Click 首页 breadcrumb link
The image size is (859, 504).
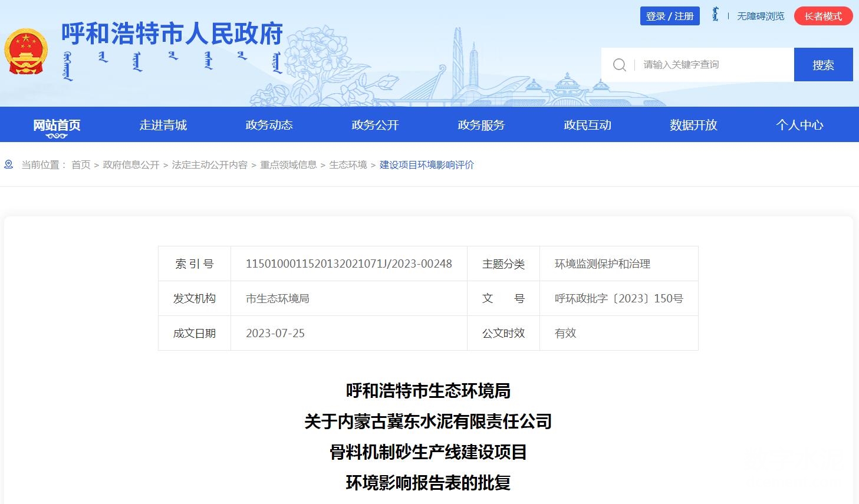[81, 165]
